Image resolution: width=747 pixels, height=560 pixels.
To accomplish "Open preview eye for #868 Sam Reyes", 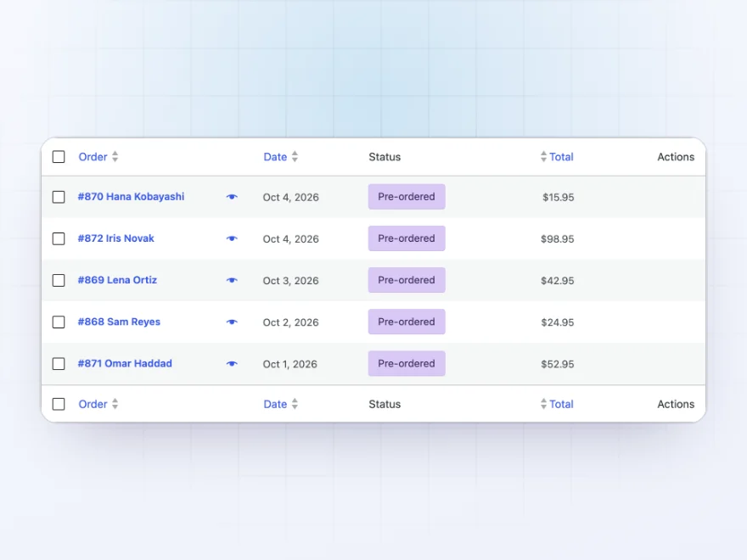I will point(232,322).
